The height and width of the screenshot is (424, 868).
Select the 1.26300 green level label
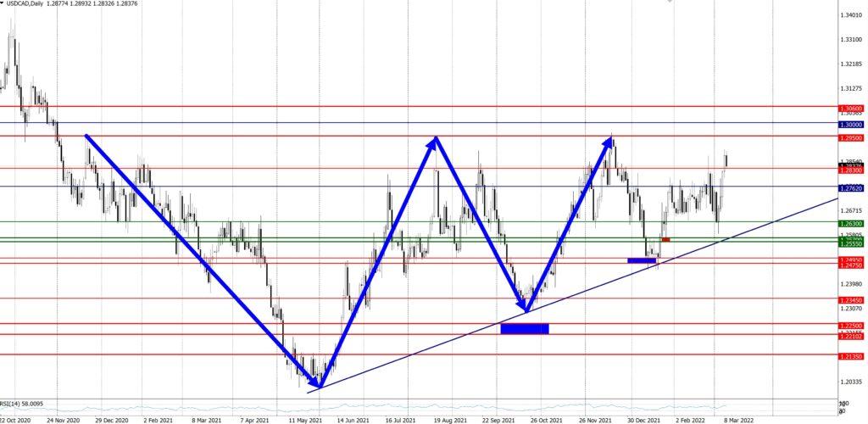point(850,223)
